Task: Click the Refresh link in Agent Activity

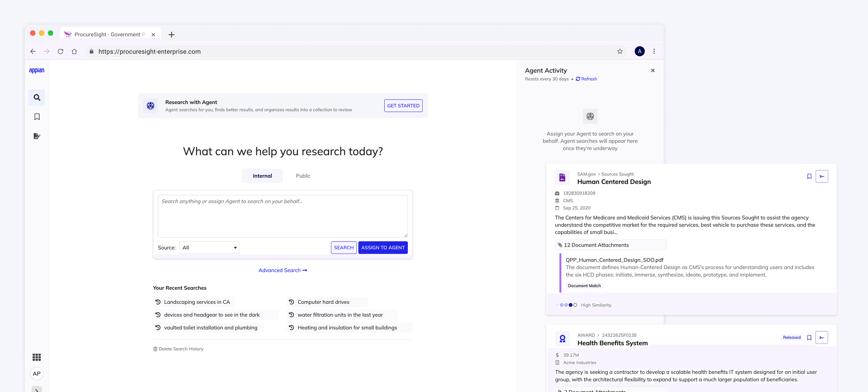Action: 586,79
